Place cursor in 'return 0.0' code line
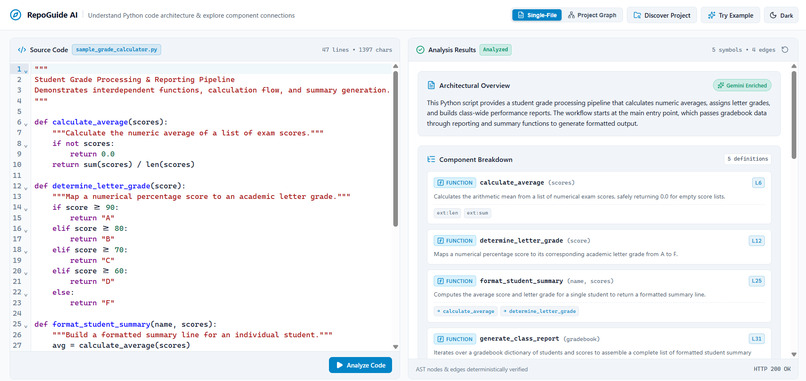806x381 pixels. (92, 154)
